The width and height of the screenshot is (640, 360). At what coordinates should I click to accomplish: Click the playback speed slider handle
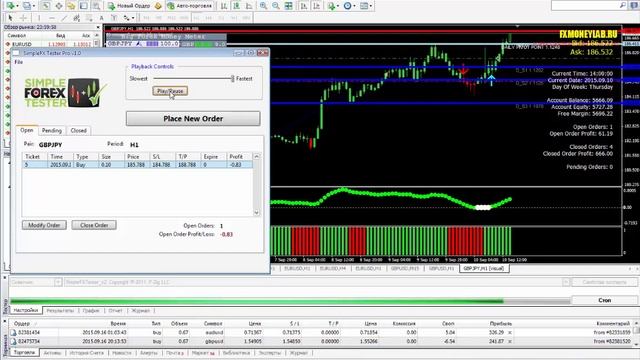click(x=233, y=78)
